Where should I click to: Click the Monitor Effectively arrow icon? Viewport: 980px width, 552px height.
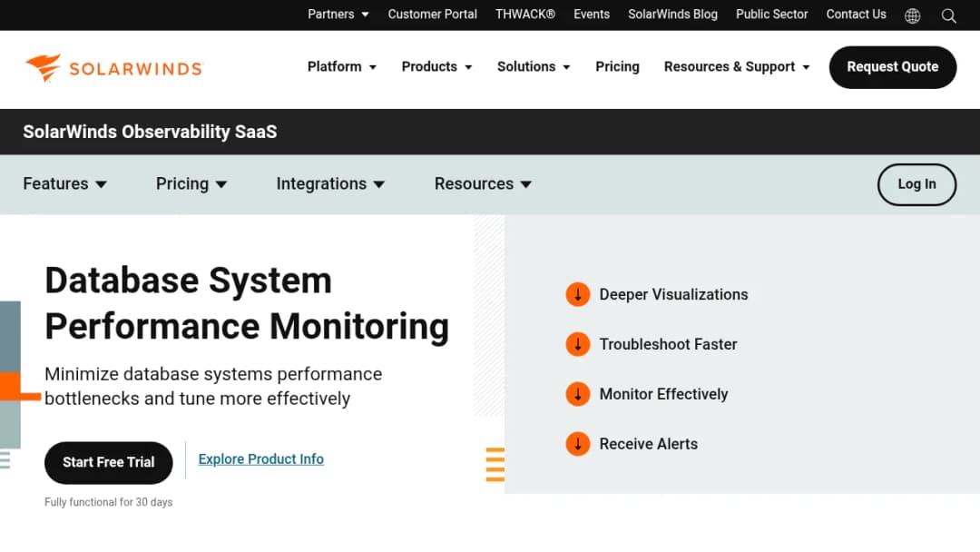(x=577, y=394)
